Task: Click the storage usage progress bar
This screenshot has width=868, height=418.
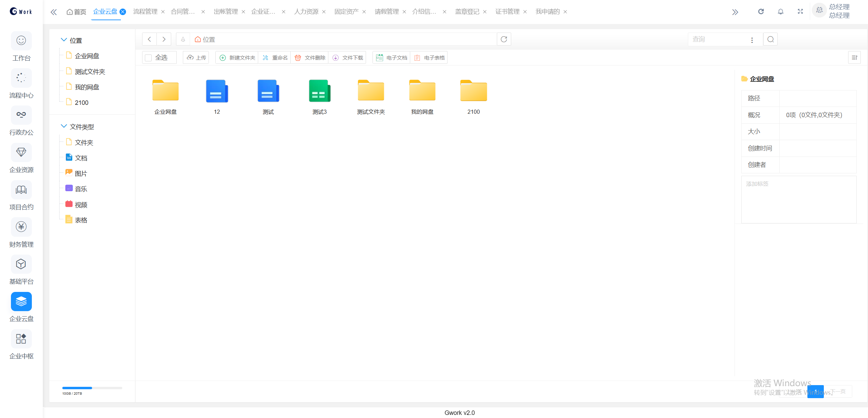Action: 92,388
